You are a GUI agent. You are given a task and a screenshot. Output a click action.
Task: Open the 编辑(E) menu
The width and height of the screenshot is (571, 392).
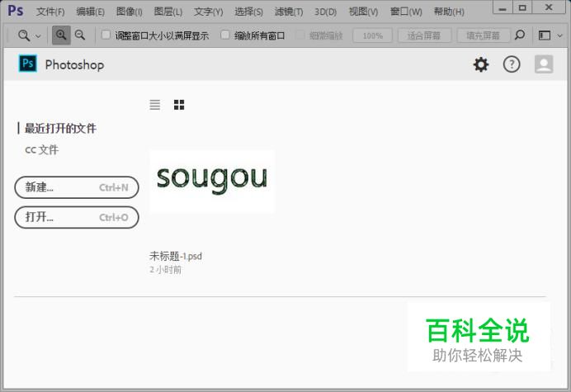90,12
